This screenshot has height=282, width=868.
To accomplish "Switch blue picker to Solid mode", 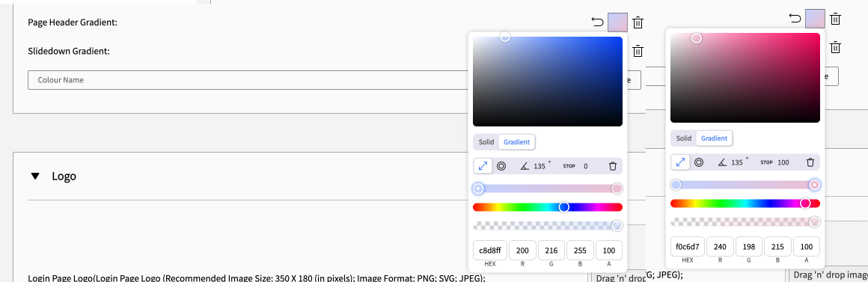I will click(486, 142).
